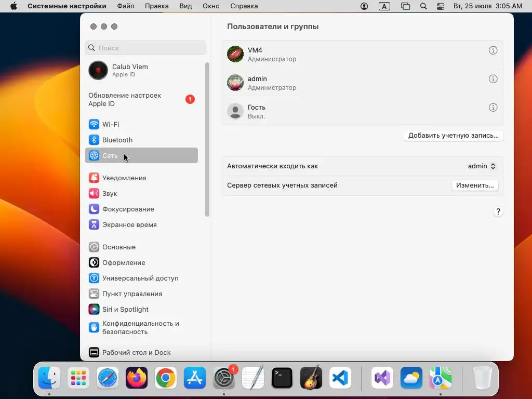Open Launchpad from the Dock
Screen dimensions: 532x399
pyautogui.click(x=78, y=378)
